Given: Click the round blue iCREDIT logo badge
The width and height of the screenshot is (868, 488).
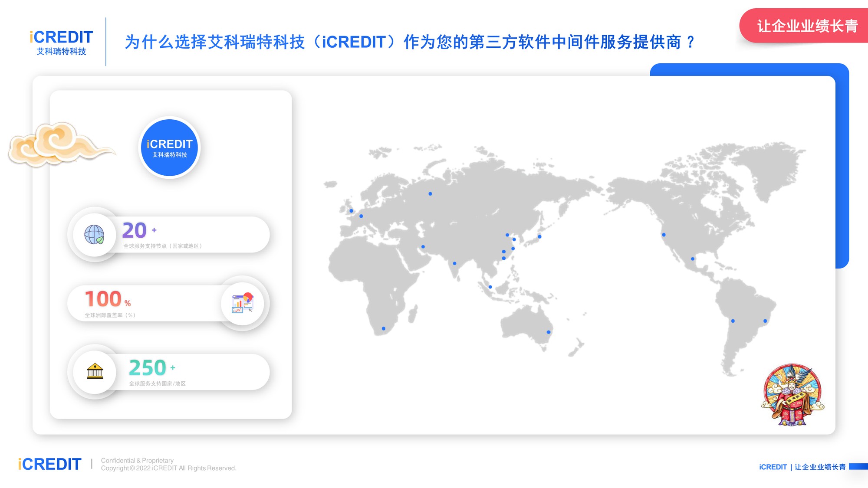Looking at the screenshot, I should [169, 147].
